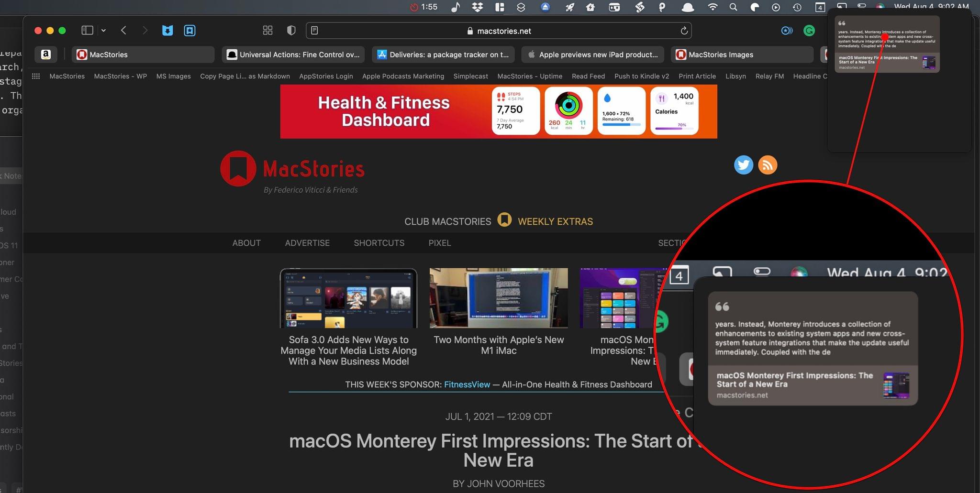The width and height of the screenshot is (980, 493).
Task: Click the MacStories site logo
Action: point(292,169)
